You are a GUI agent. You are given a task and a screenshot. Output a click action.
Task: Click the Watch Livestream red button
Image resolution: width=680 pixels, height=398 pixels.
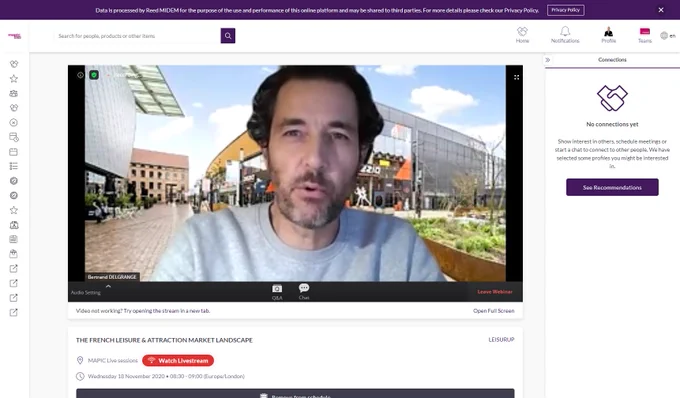178,361
